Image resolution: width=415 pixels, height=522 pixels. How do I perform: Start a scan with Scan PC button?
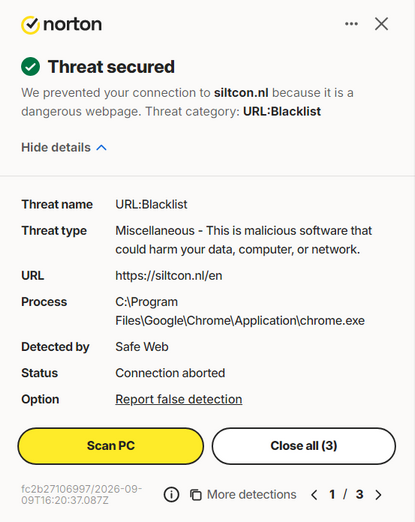(x=111, y=446)
